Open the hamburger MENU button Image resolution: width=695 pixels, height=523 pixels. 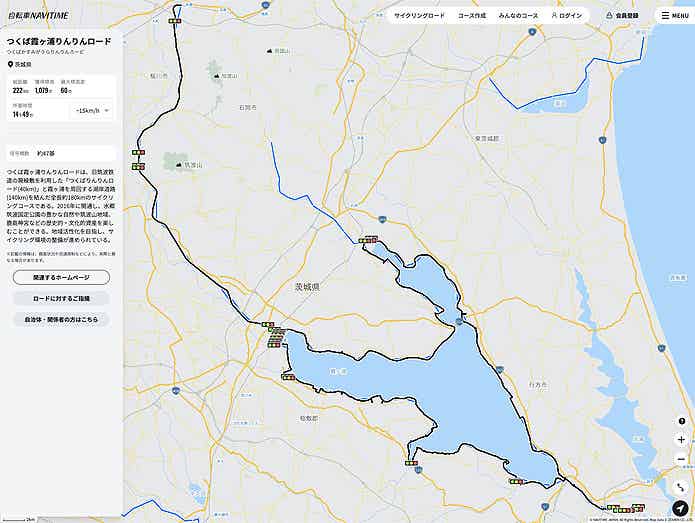point(672,16)
